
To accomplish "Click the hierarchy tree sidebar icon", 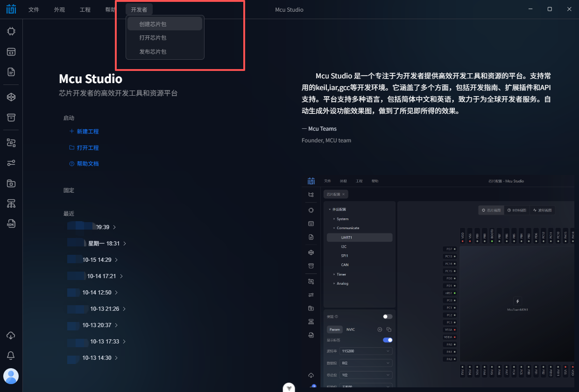I will [x=11, y=203].
